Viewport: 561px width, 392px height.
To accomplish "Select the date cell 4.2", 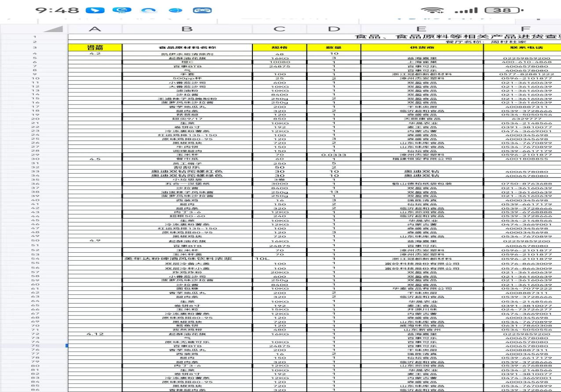I will point(95,54).
